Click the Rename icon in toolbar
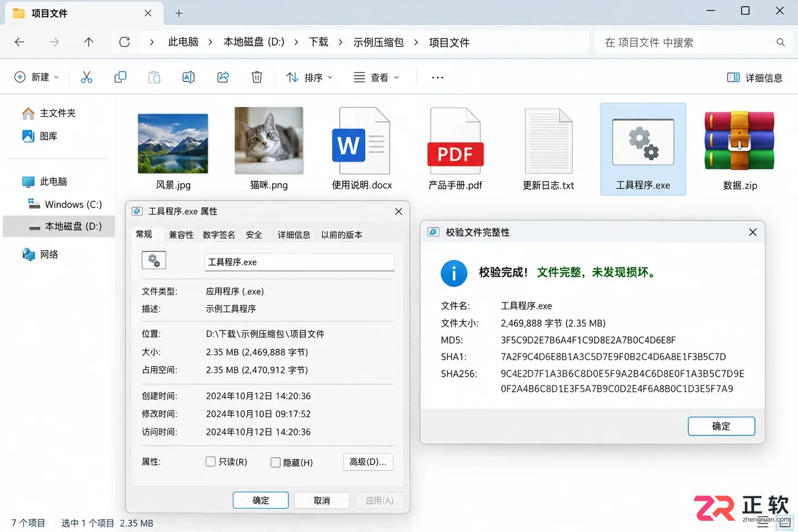 coord(188,78)
